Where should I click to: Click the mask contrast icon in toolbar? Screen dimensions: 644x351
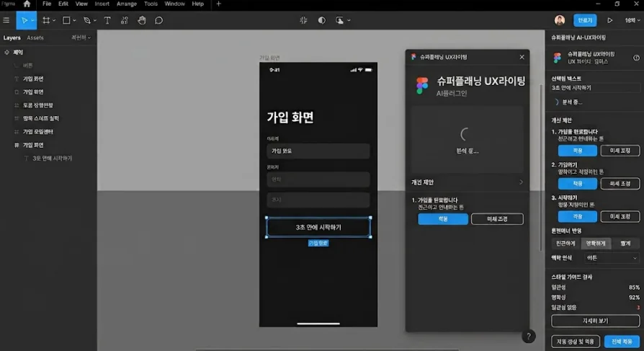click(321, 20)
